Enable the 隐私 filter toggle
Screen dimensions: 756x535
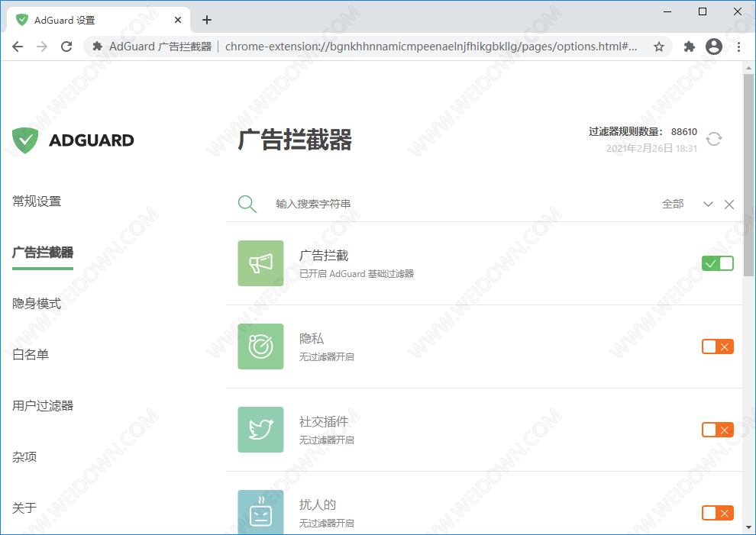pyautogui.click(x=717, y=346)
